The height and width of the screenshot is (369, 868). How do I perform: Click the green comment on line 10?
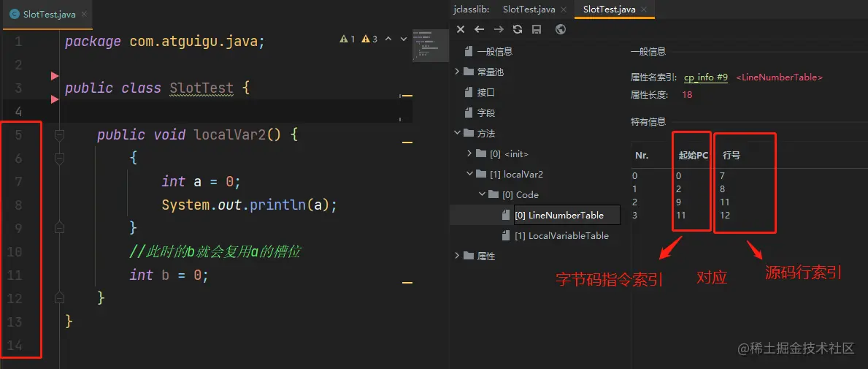point(215,251)
